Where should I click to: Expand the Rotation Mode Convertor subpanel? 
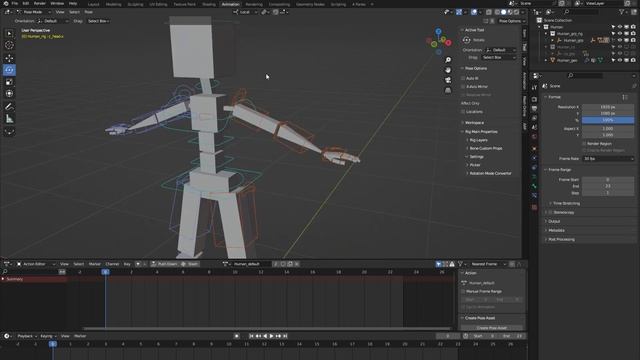[490, 173]
